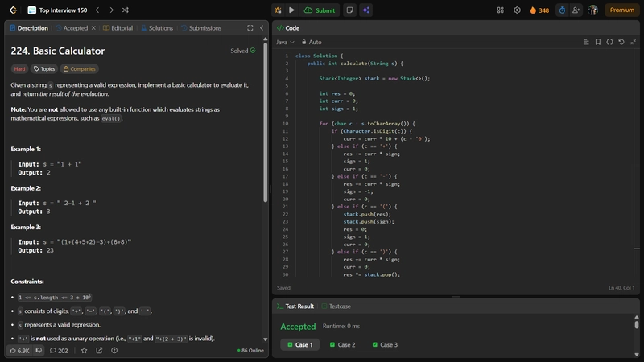This screenshot has height=362, width=644.
Task: Open the debugger icon in the toolbar
Action: click(278, 10)
